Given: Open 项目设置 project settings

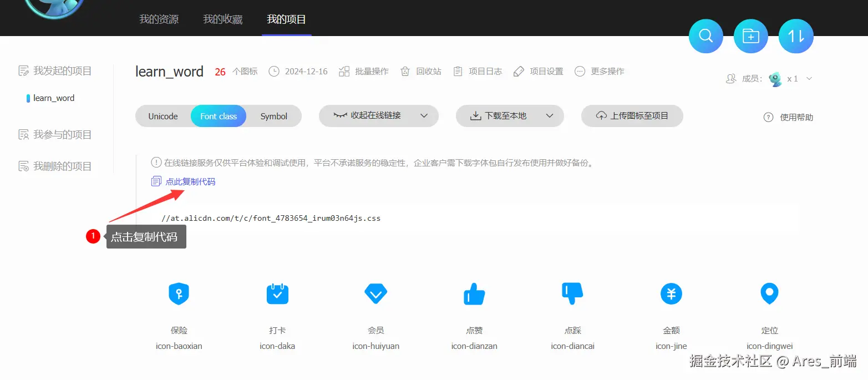Looking at the screenshot, I should (538, 72).
